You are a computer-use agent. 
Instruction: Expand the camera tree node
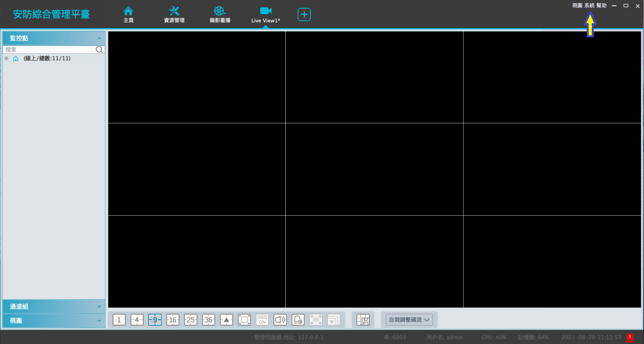(x=6, y=59)
